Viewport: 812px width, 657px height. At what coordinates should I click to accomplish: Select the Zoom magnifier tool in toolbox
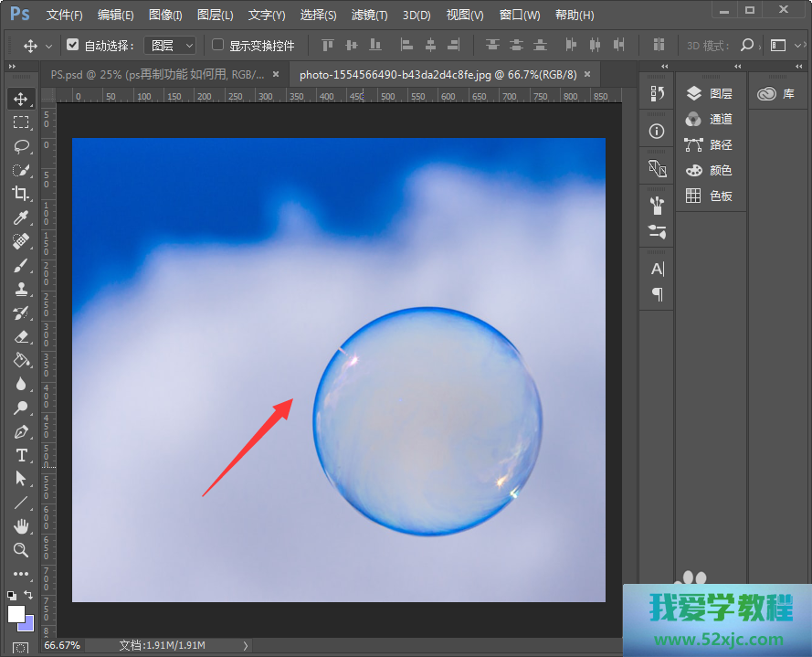pos(21,550)
